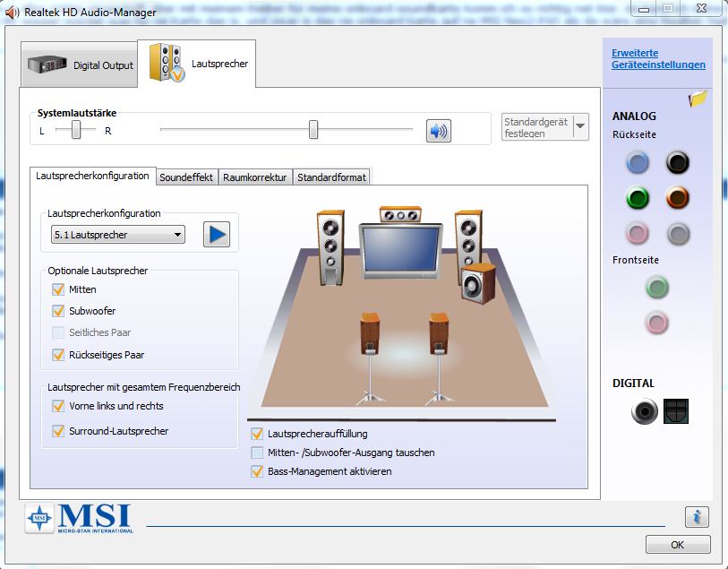Mute system volume with speaker button
This screenshot has height=569, width=728.
click(x=438, y=131)
